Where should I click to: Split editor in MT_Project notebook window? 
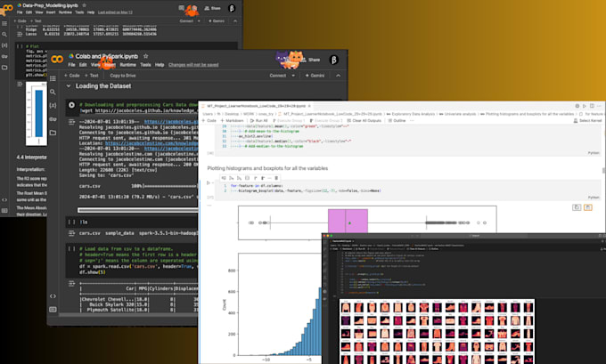[x=592, y=106]
